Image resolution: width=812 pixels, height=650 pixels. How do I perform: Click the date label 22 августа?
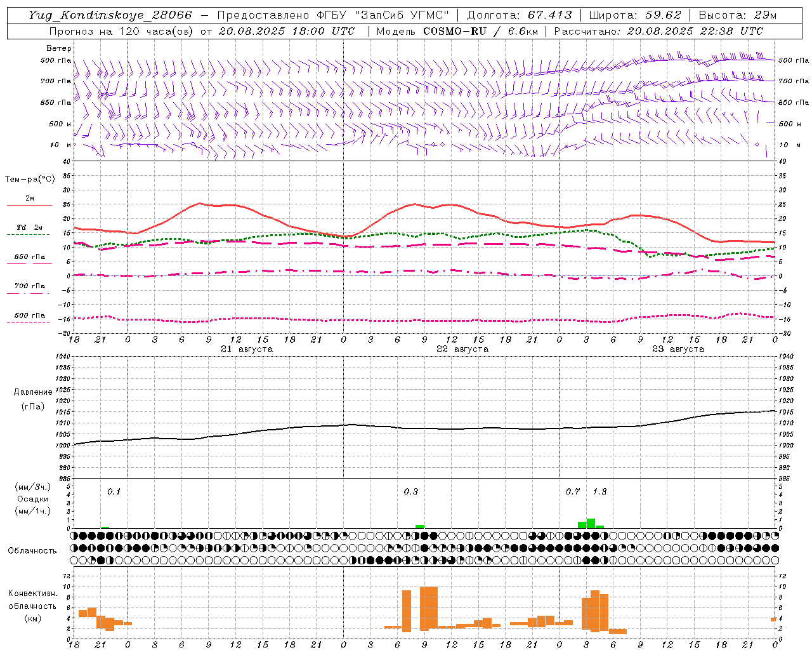[462, 349]
